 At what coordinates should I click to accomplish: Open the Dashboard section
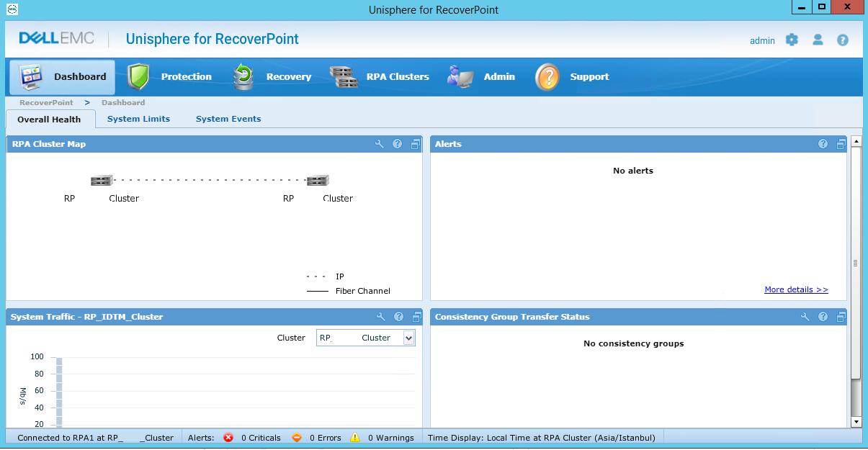coord(63,77)
